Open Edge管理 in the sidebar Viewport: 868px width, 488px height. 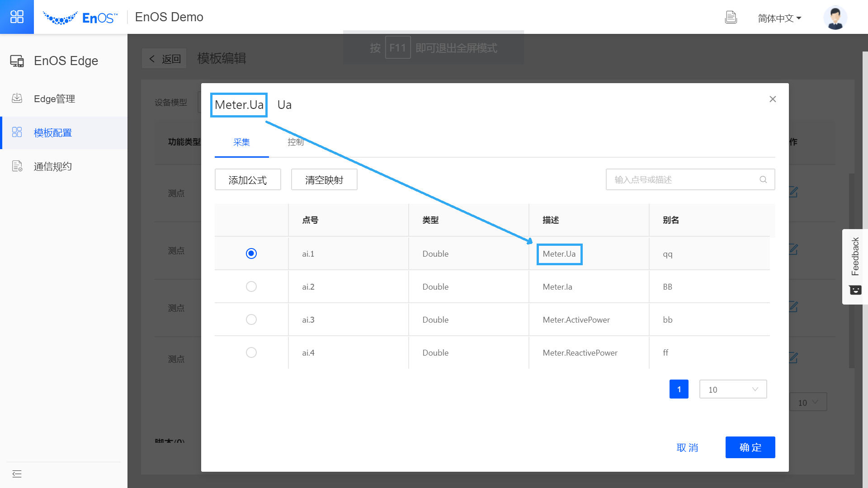coord(64,99)
